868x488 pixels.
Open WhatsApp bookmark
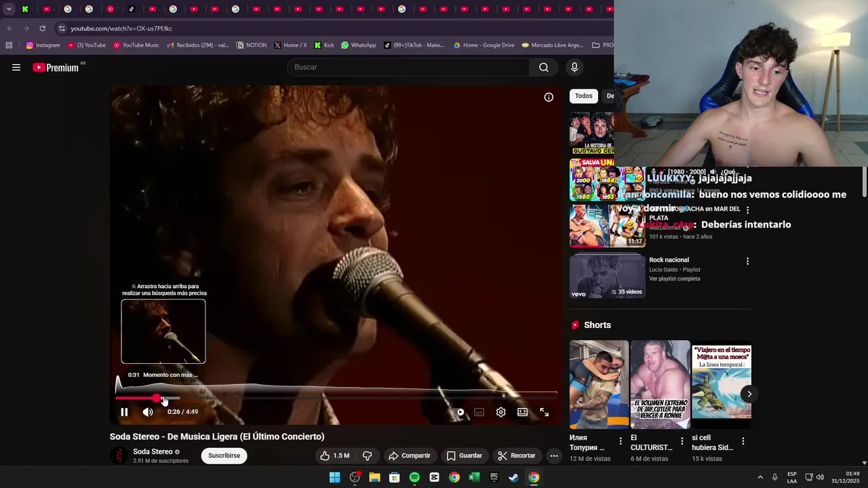point(359,45)
